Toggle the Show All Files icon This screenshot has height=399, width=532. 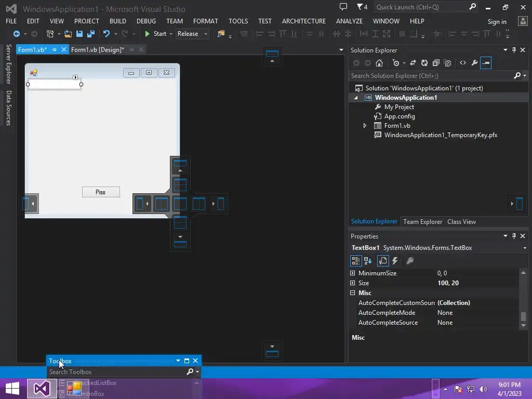(x=447, y=63)
